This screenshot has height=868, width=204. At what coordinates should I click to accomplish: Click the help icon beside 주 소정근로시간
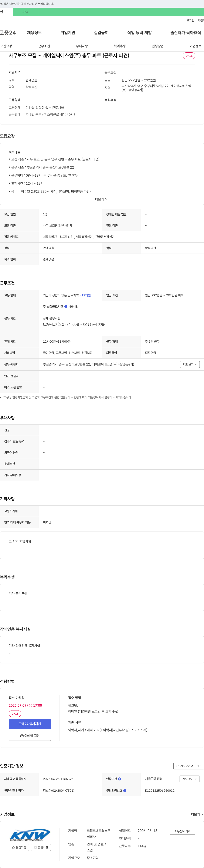(x=66, y=307)
